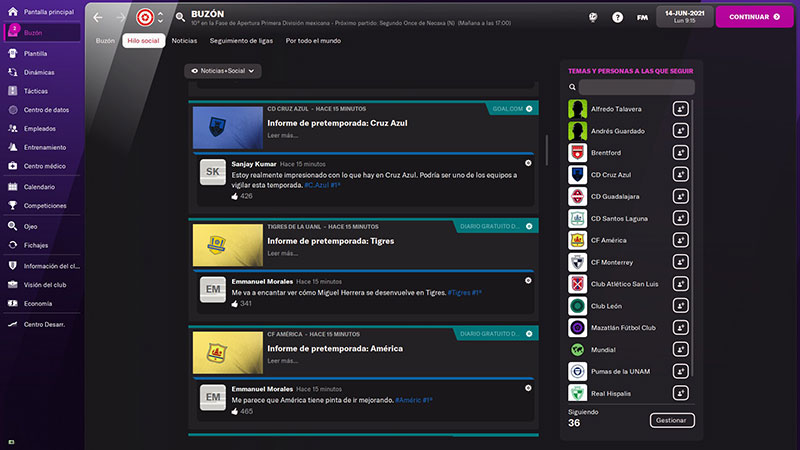Open Por todo el mundo tab

tap(313, 41)
